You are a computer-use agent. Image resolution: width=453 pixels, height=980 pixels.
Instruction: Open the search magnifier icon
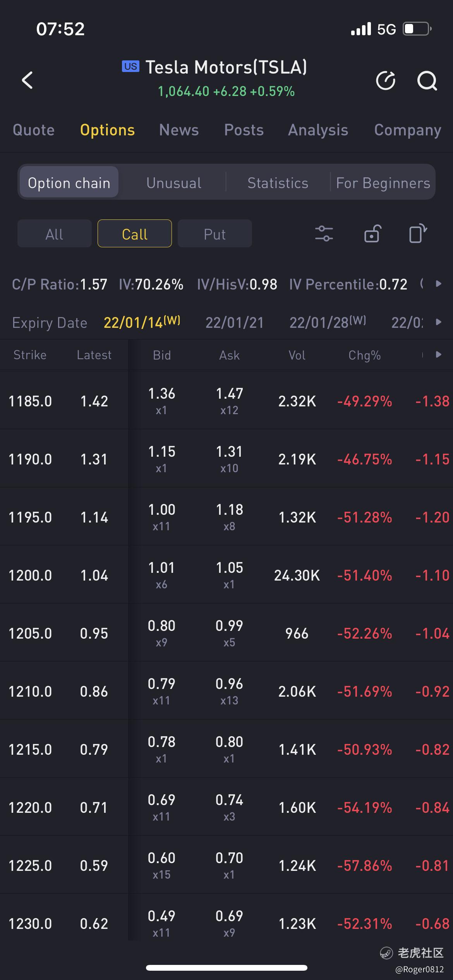click(x=427, y=81)
